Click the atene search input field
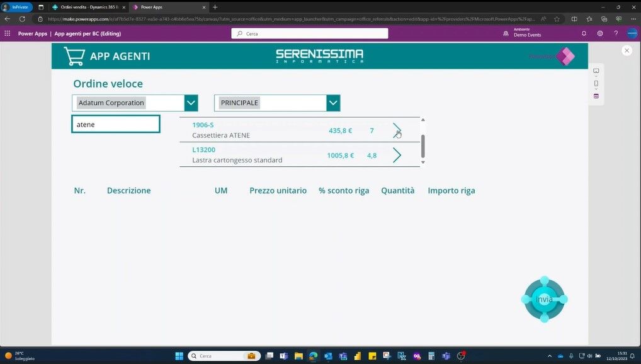This screenshot has height=364, width=641. (x=115, y=124)
